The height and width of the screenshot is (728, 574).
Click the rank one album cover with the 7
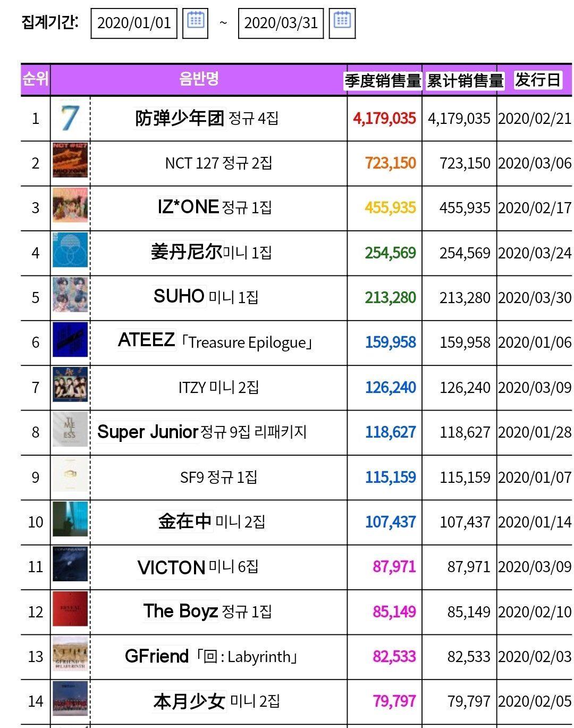point(70,118)
